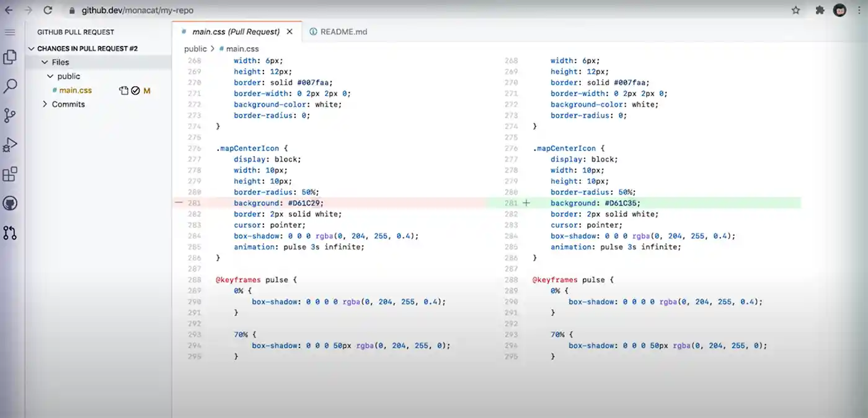Click 'animation: pulse 3s infinite;' in left pane
Image resolution: width=868 pixels, height=418 pixels.
click(x=299, y=247)
